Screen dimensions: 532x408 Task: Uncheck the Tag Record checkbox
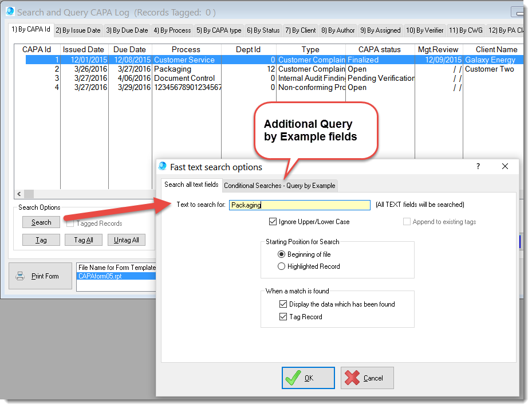pos(283,317)
